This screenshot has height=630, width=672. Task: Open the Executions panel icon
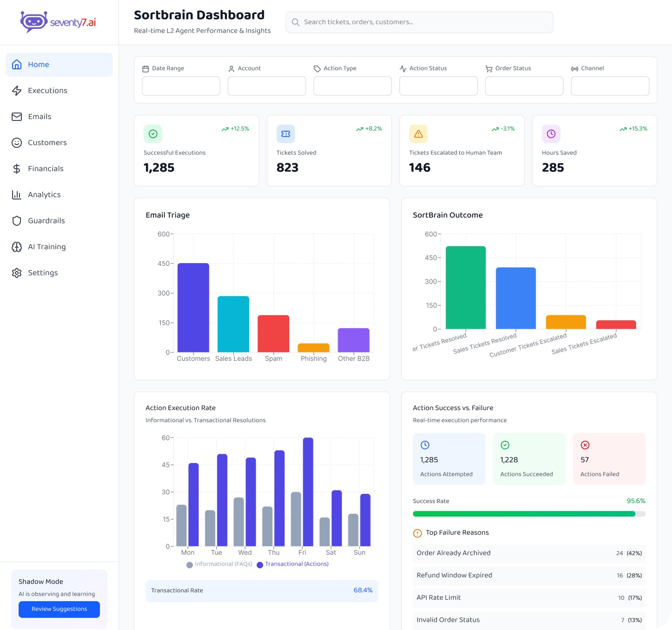16,91
